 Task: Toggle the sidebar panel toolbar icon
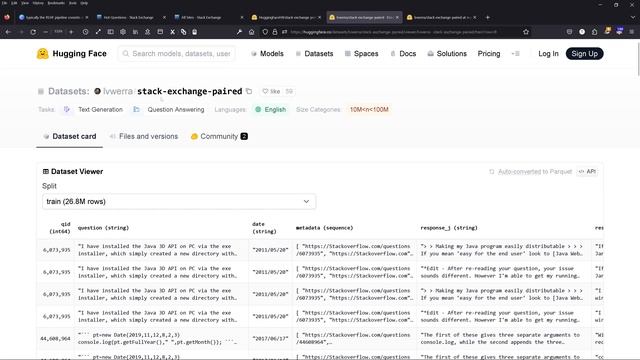tap(110, 32)
